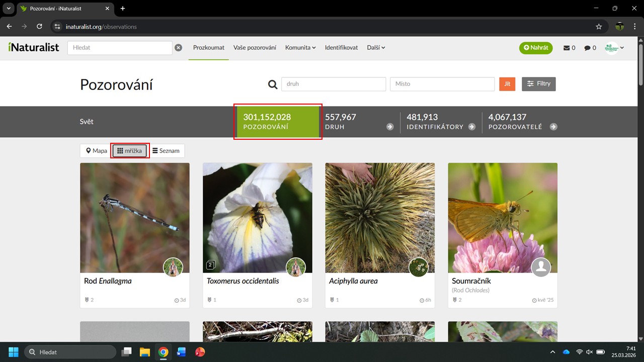Image resolution: width=644 pixels, height=362 pixels.
Task: Expand the Komunita dropdown menu
Action: pyautogui.click(x=300, y=48)
